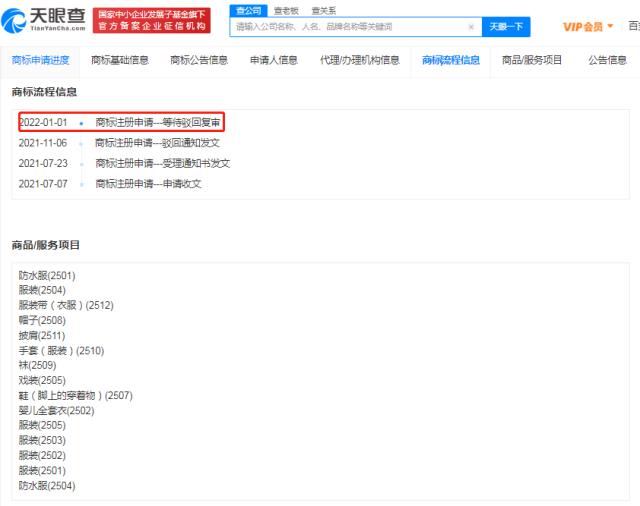Select the 2021-07-07 date entry

pos(43,184)
